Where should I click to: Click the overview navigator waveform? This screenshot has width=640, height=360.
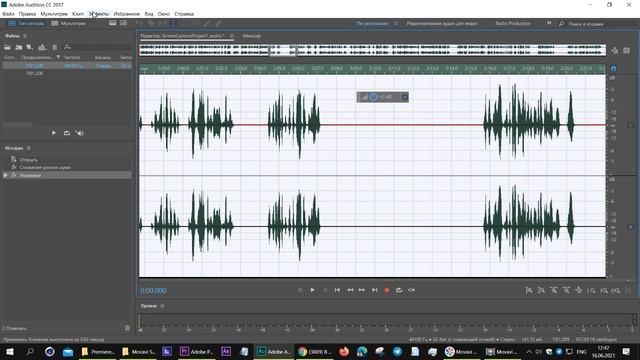pos(372,50)
